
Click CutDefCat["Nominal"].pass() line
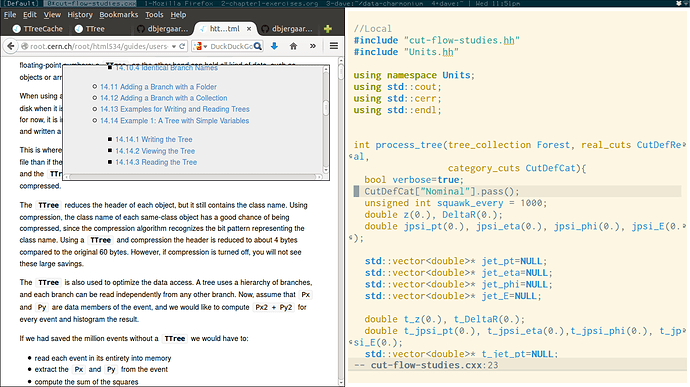442,192
